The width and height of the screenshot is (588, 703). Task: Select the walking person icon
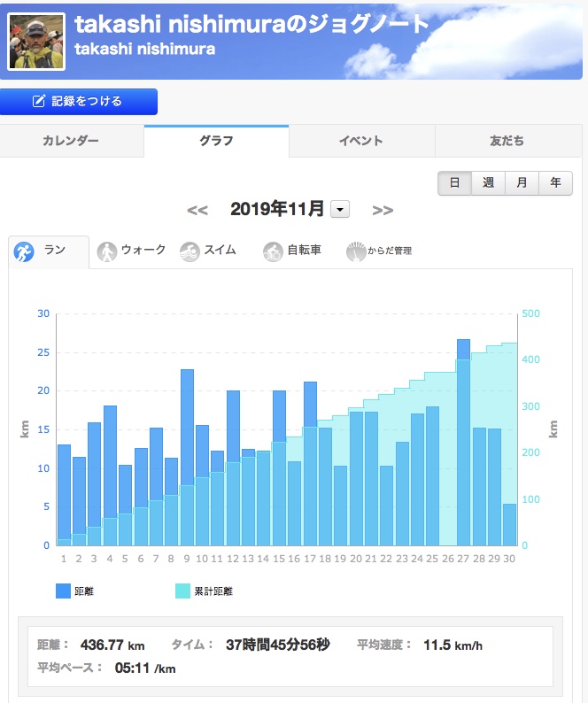pos(107,251)
